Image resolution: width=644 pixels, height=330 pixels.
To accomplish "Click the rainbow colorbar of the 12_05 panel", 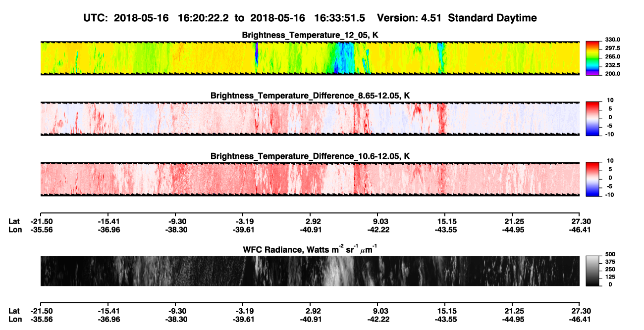I will click(592, 57).
